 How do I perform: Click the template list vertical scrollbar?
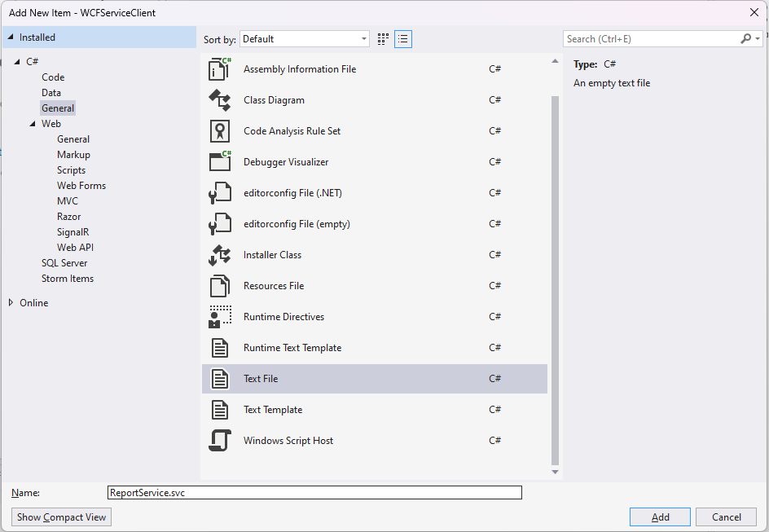[556, 277]
